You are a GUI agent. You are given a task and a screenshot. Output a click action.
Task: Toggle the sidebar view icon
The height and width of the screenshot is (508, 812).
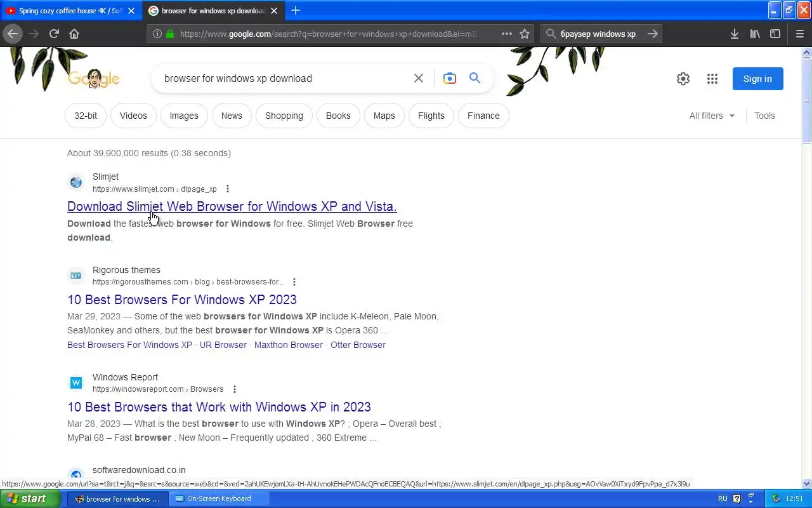775,34
